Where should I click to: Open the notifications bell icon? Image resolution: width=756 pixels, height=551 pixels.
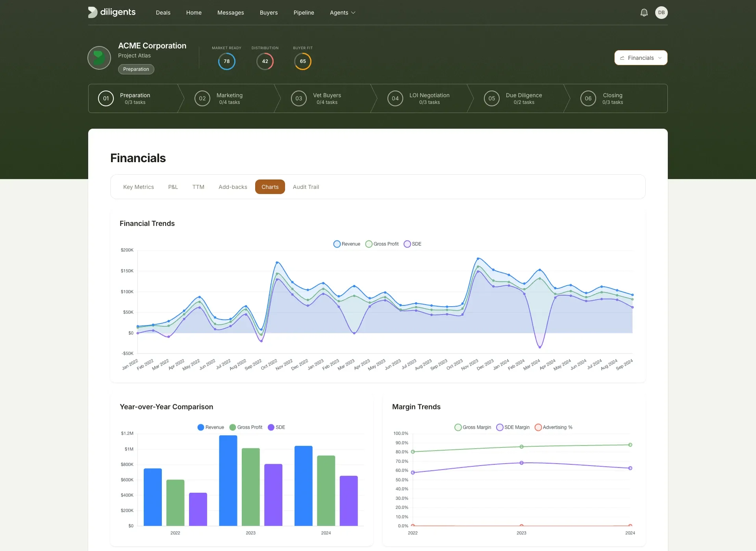[x=644, y=12]
